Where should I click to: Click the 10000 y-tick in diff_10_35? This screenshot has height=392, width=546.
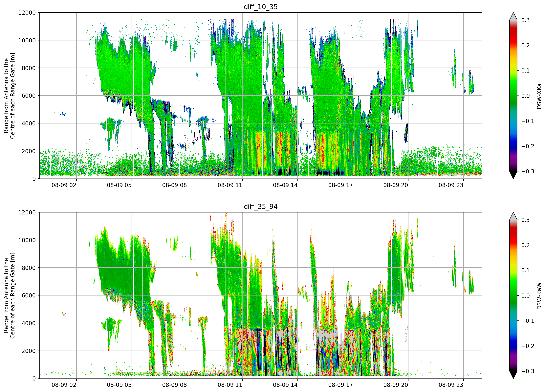(x=27, y=40)
